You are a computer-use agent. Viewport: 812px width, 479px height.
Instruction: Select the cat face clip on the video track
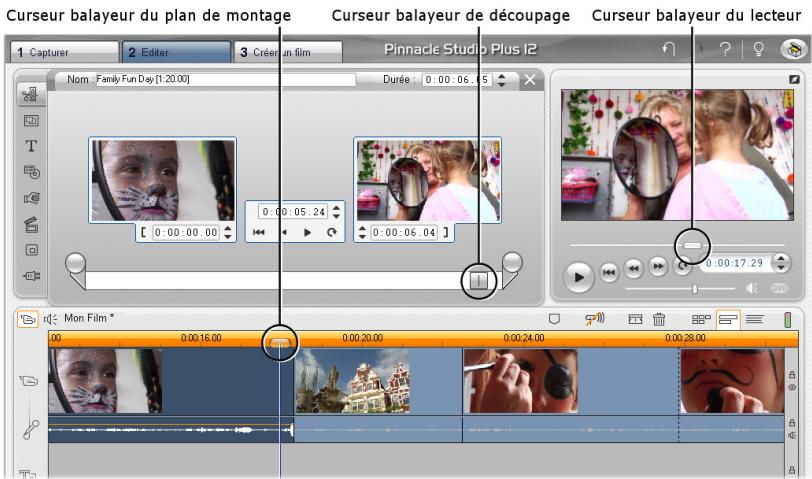point(170,381)
